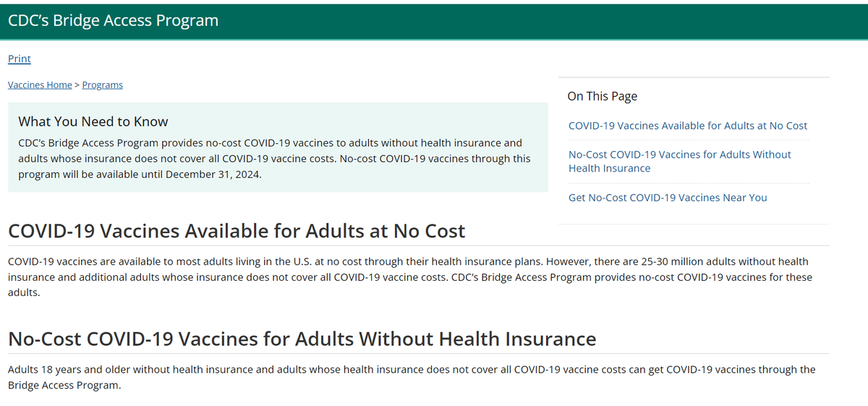Screen dimensions: 868x406
Task: Select the What You Need to Know heading
Action: pos(93,122)
